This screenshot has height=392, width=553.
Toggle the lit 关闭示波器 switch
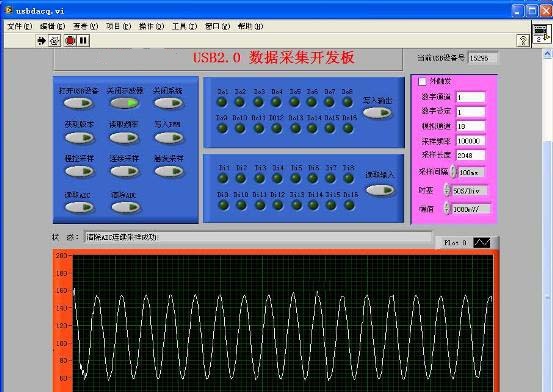click(x=124, y=103)
